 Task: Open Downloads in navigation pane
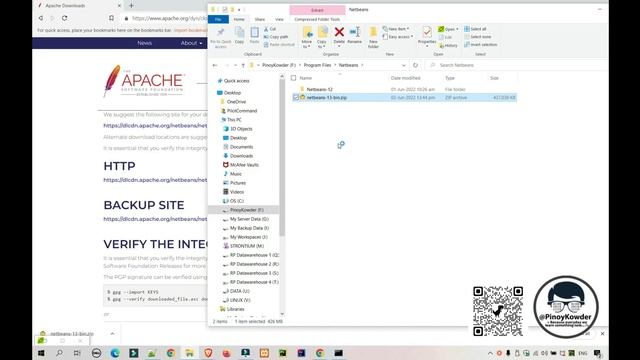coord(241,156)
